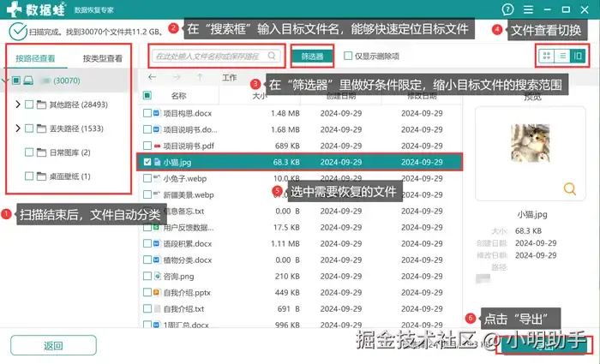The image size is (600, 364).
Task: Click folder icon of 日常图库 (2)
Action: [41, 152]
